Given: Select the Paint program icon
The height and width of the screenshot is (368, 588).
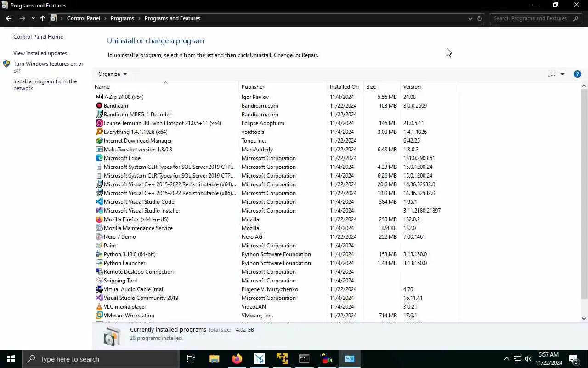Looking at the screenshot, I should [99, 246].
